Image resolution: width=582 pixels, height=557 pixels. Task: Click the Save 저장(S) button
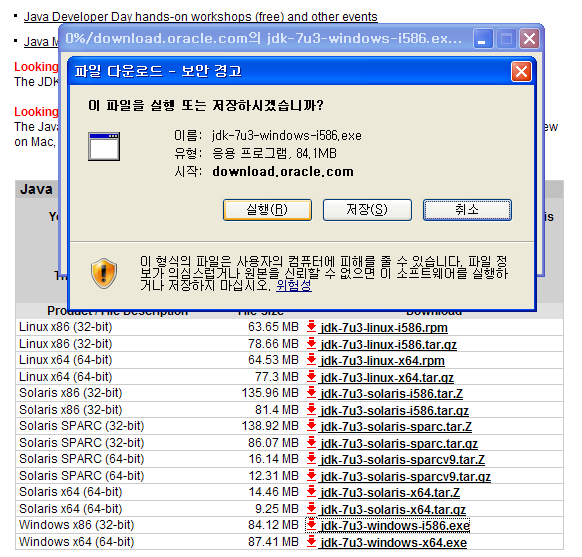click(x=367, y=210)
